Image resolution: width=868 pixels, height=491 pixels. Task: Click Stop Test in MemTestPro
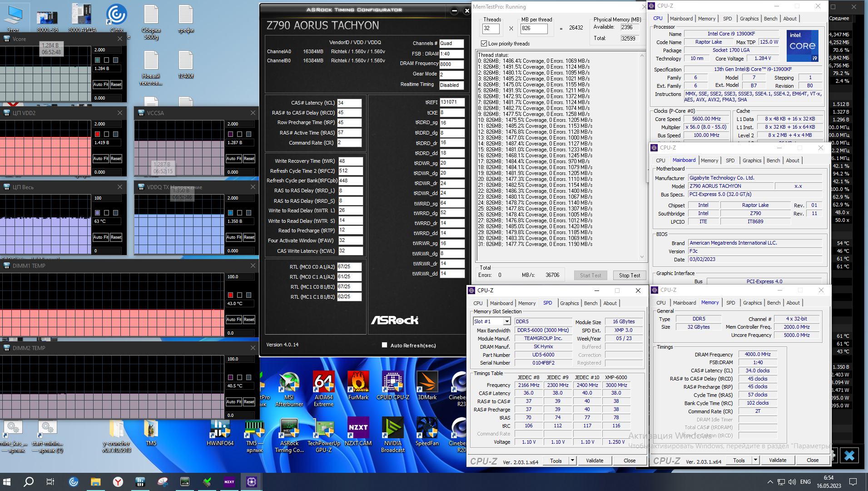coord(630,276)
